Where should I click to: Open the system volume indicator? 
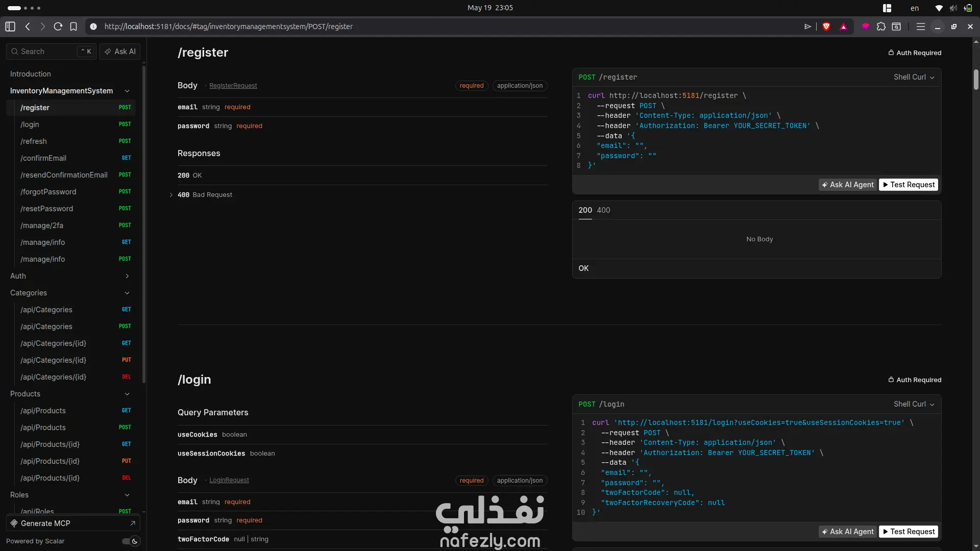coord(953,8)
